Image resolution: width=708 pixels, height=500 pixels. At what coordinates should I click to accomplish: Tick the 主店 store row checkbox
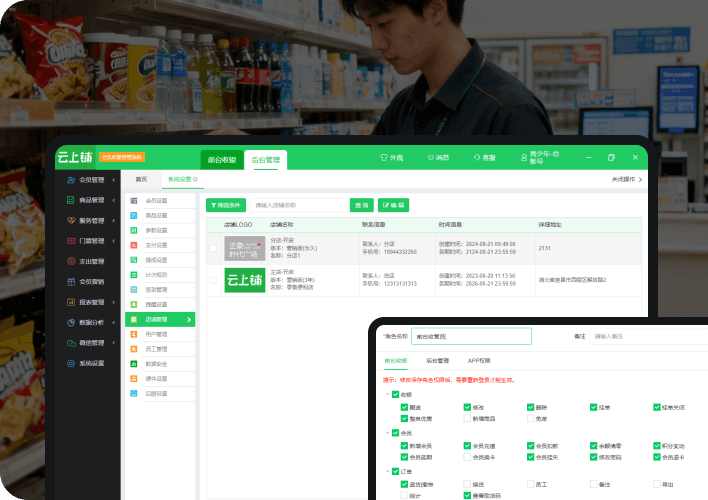(x=213, y=280)
